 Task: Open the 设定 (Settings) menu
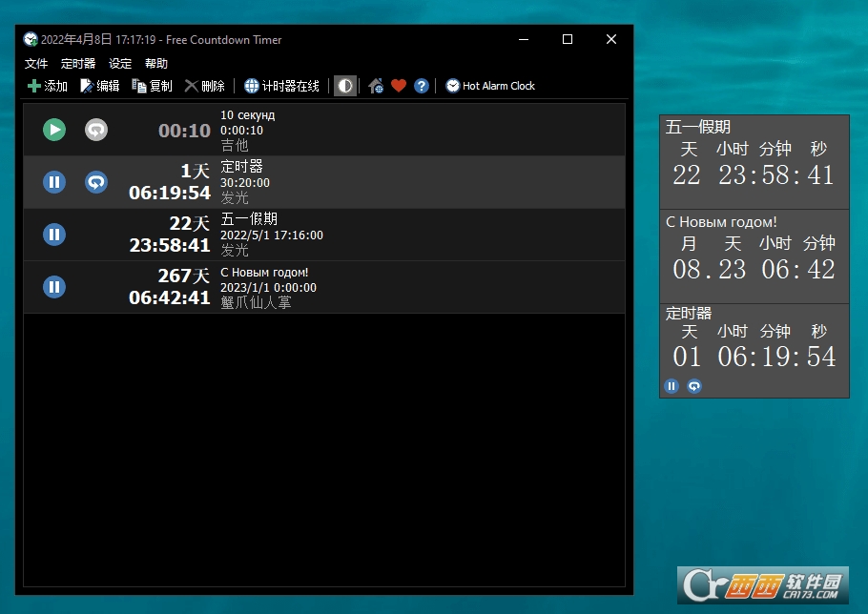[120, 64]
